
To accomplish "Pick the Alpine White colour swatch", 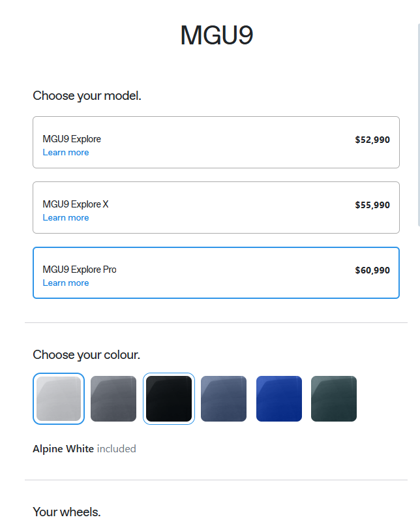I will click(59, 399).
